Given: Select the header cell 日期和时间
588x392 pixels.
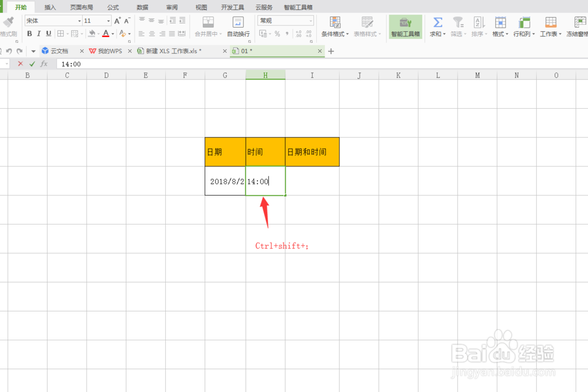Looking at the screenshot, I should tap(312, 152).
